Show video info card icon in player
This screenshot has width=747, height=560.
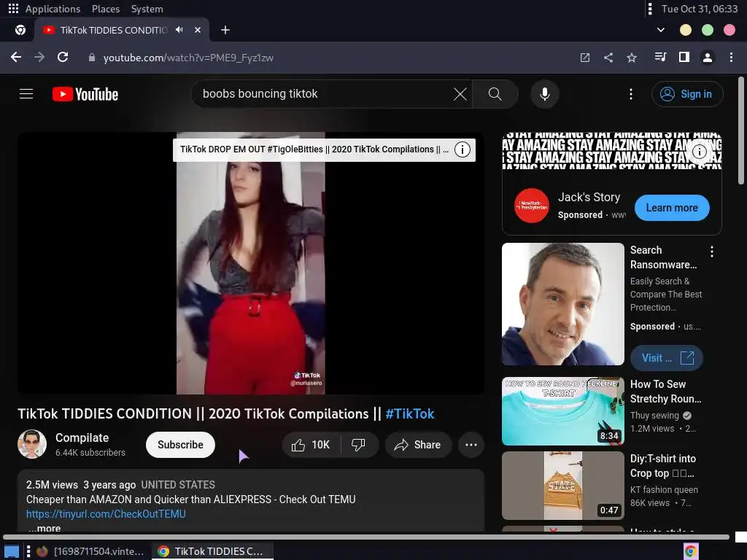coord(462,149)
